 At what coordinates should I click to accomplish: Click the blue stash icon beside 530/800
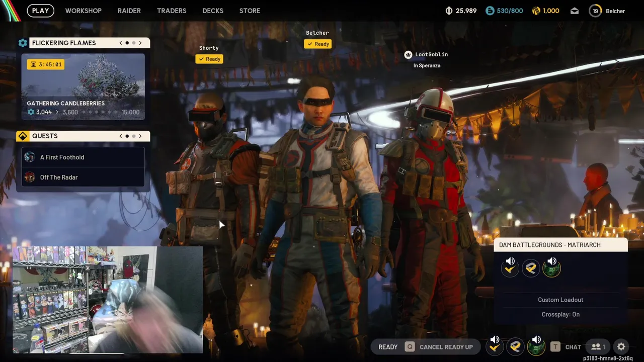pos(490,11)
